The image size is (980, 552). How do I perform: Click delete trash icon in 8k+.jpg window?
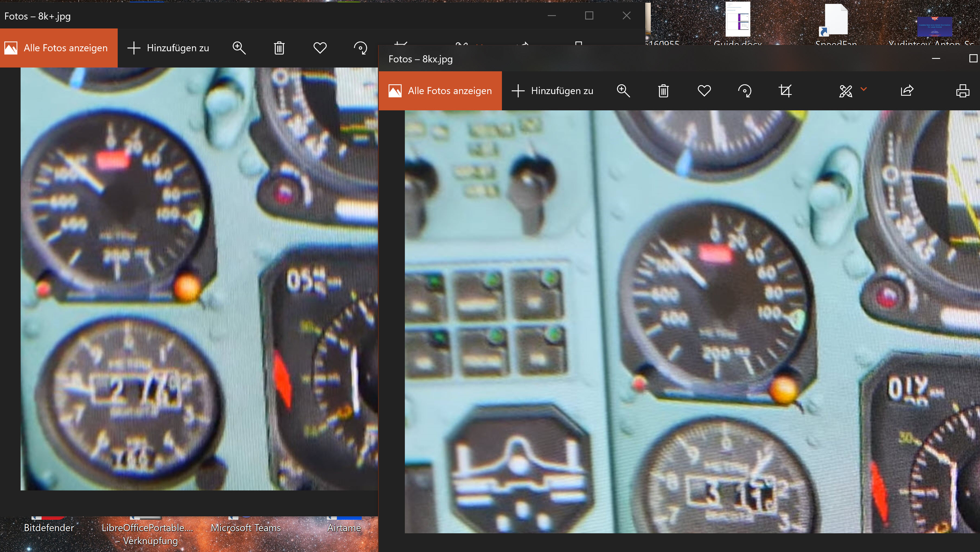point(279,48)
